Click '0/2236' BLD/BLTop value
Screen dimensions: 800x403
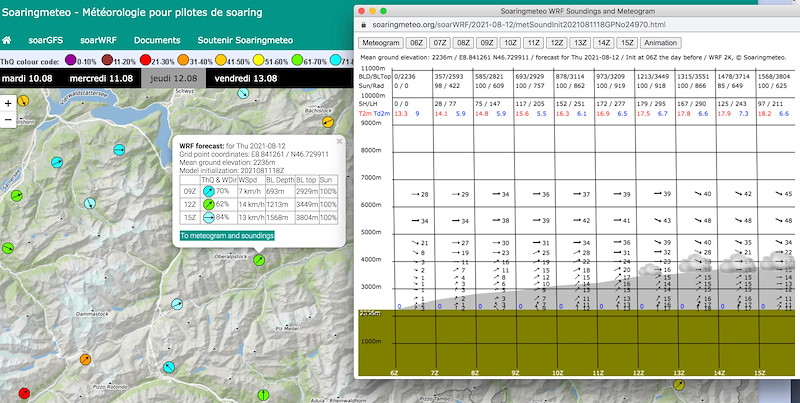405,76
